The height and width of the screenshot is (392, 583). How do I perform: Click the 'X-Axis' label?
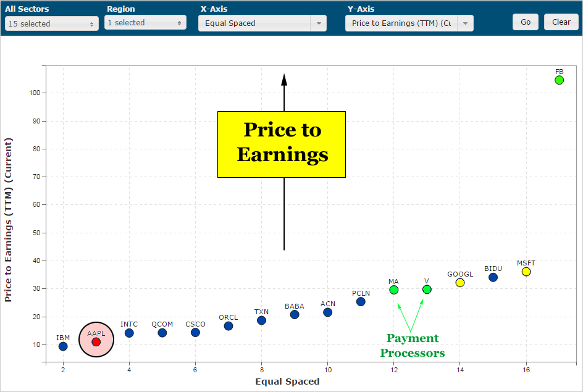[214, 9]
